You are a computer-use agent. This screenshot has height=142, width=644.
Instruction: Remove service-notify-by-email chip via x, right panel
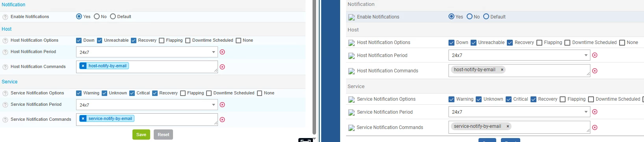508,126
